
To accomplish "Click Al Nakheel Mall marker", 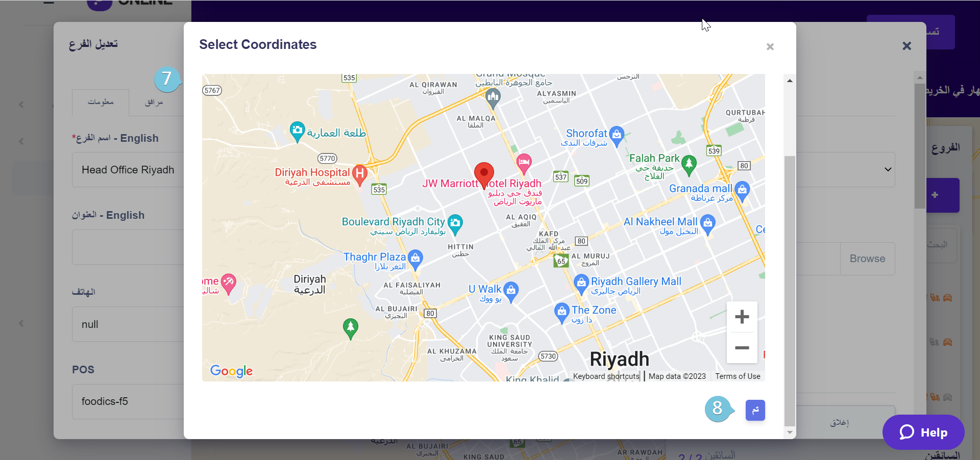I will (707, 224).
